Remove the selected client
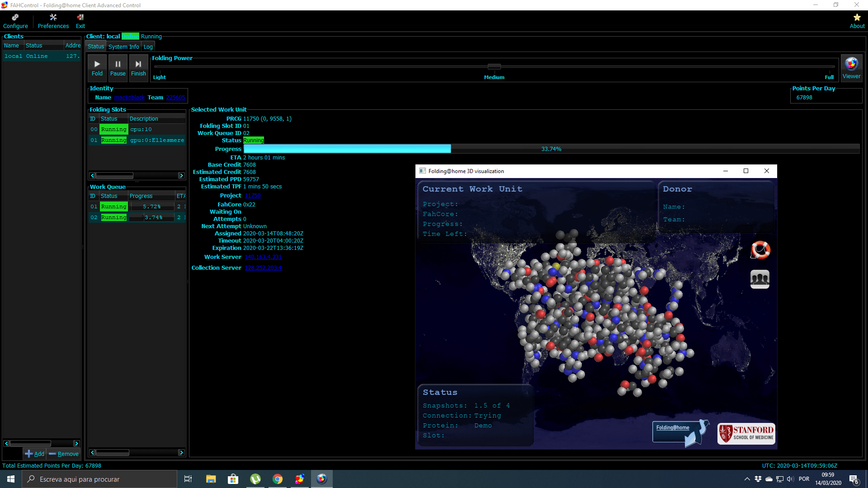The image size is (868, 488). [x=64, y=454]
